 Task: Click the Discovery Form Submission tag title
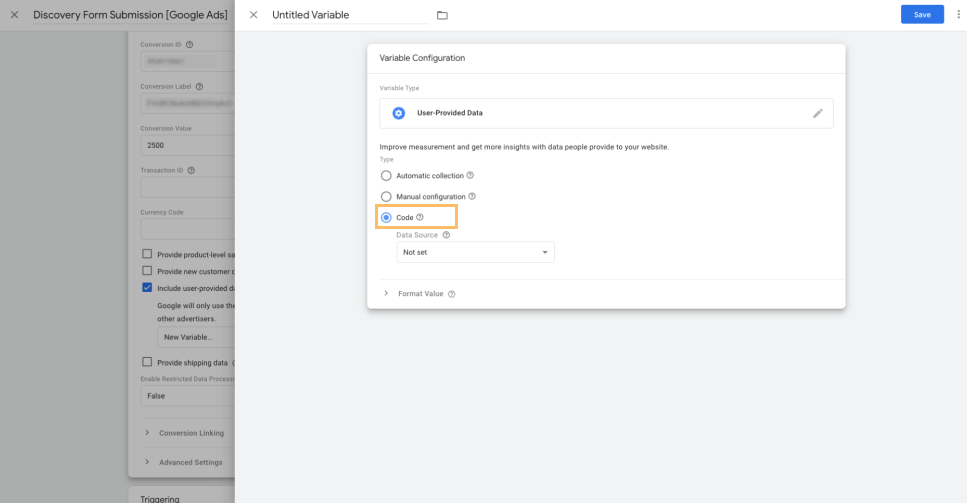(x=130, y=15)
